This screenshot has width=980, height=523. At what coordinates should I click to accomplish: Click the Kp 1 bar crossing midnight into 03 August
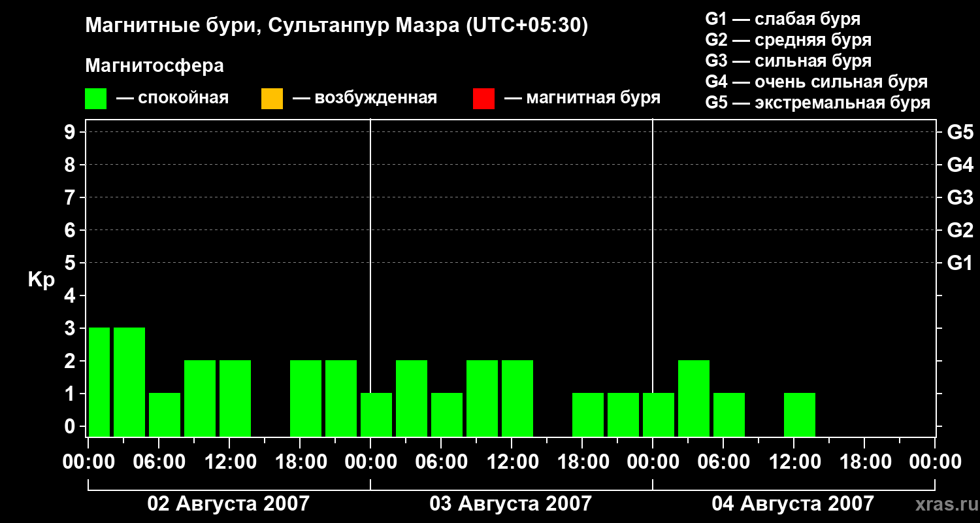[376, 414]
